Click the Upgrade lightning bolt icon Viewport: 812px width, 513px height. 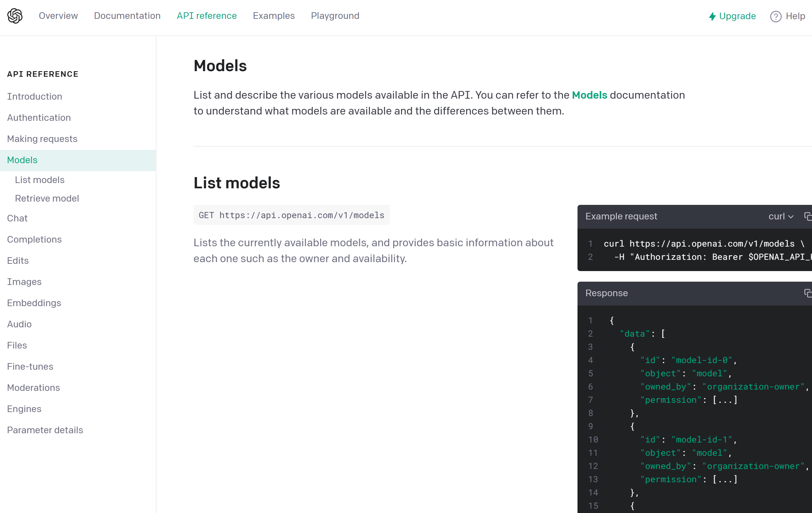coord(712,16)
